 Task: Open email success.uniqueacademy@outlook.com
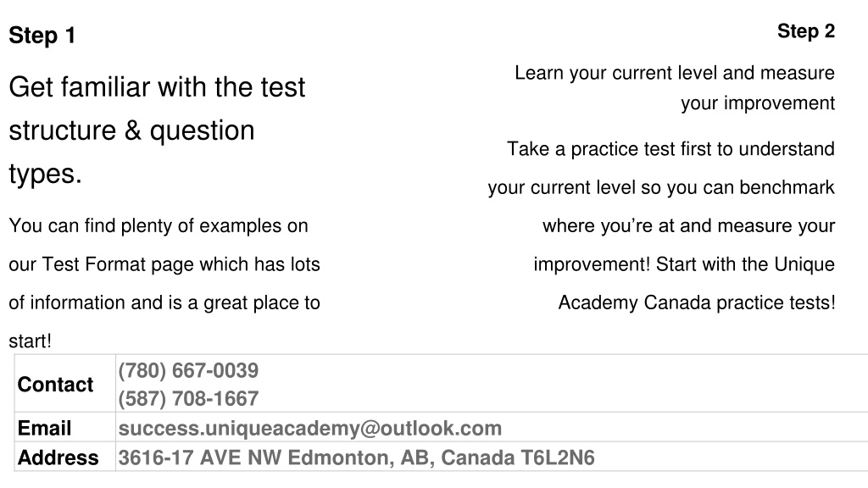point(310,428)
